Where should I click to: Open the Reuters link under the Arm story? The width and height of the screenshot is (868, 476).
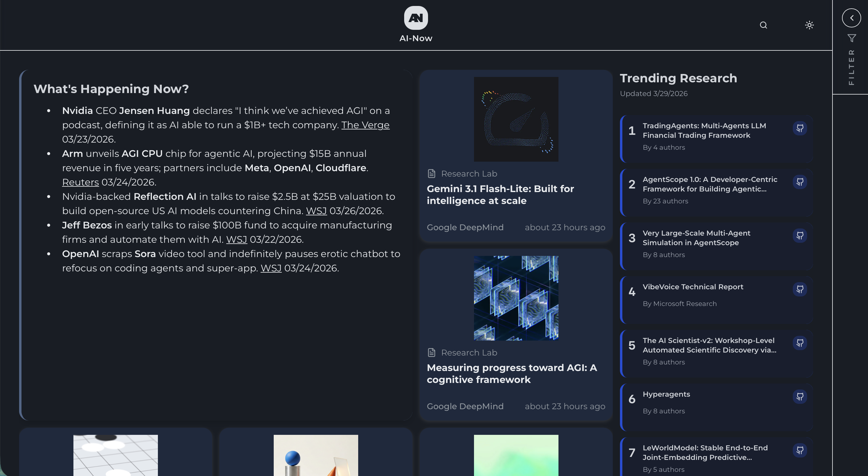coord(80,182)
